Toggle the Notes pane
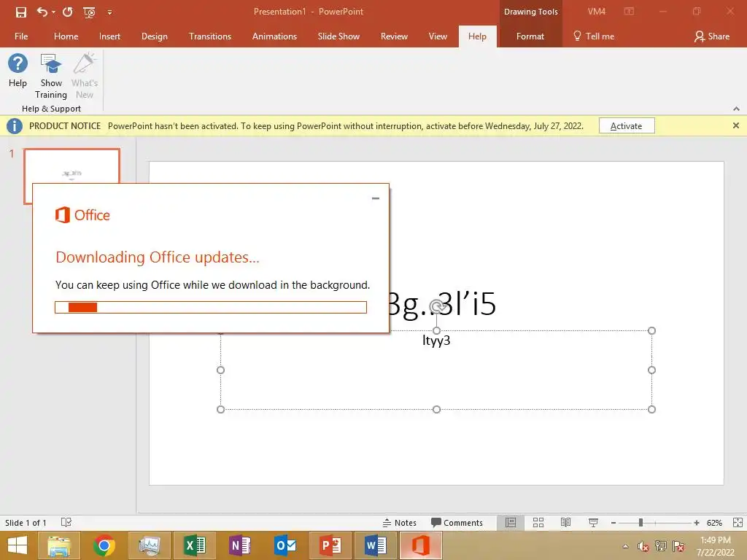The height and width of the screenshot is (560, 747). point(399,522)
